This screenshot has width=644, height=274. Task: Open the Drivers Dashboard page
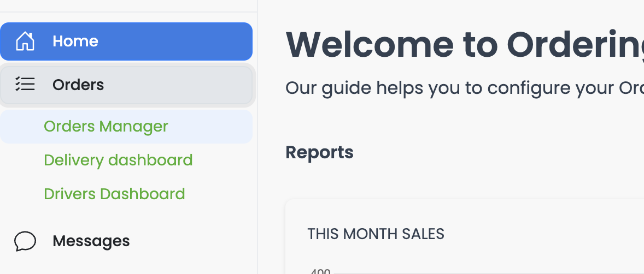(114, 194)
